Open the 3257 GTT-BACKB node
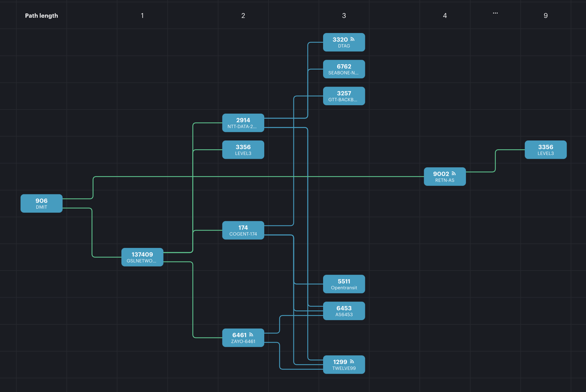This screenshot has width=586, height=392. point(344,96)
